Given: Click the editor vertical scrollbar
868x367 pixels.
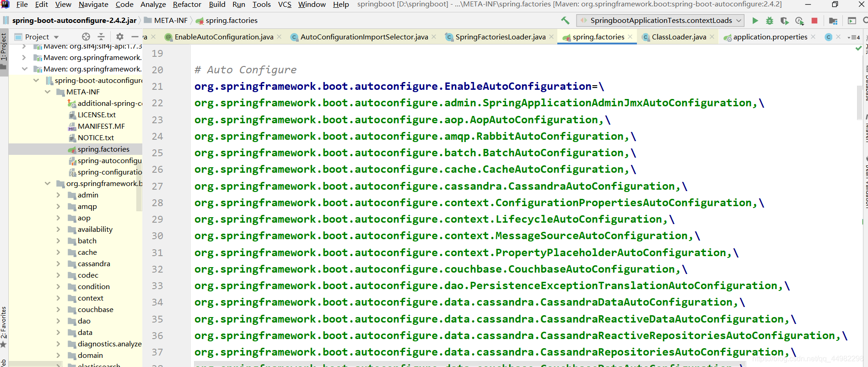Looking at the screenshot, I should coord(859,103).
